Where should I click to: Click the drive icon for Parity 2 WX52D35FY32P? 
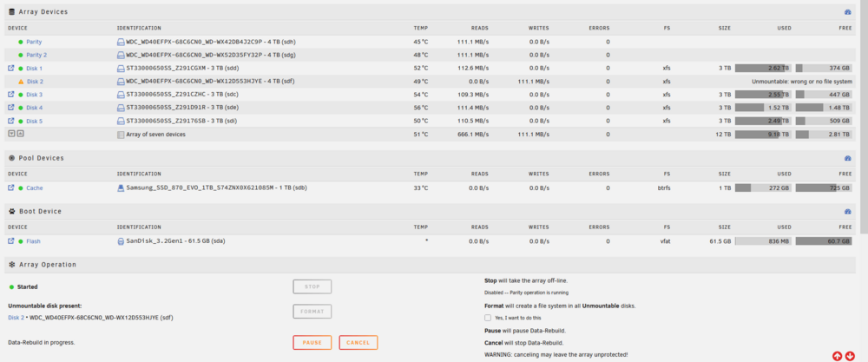(x=121, y=55)
